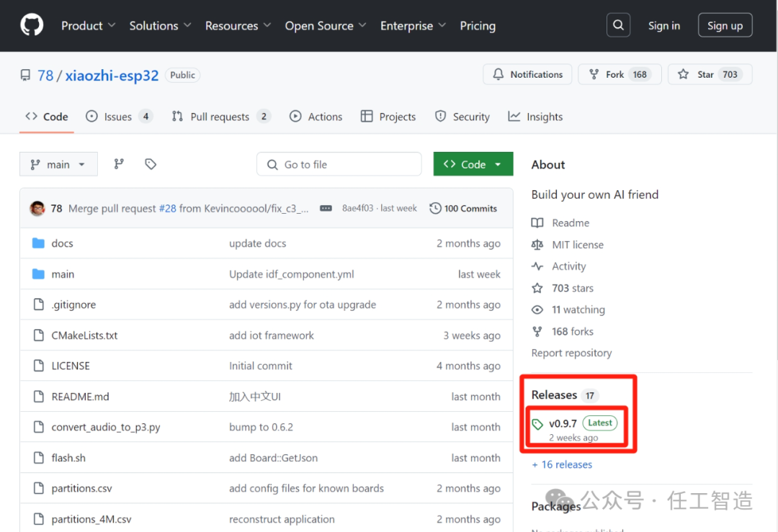Open the 'add Board::GetJson' commit message
This screenshot has width=778, height=532.
(274, 458)
